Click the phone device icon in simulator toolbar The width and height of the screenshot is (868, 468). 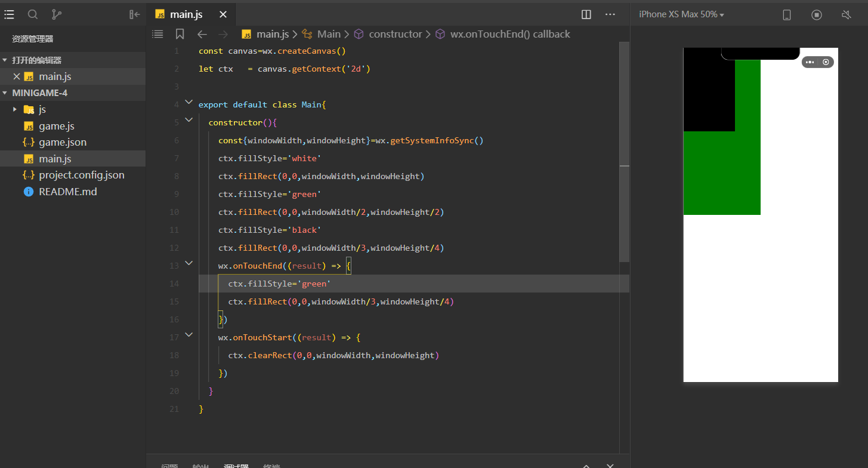point(787,15)
